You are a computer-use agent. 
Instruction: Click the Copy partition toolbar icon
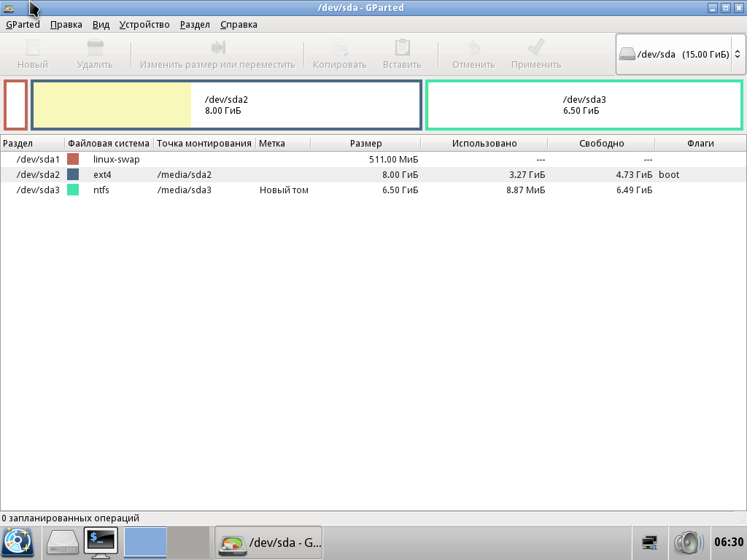[x=339, y=48]
